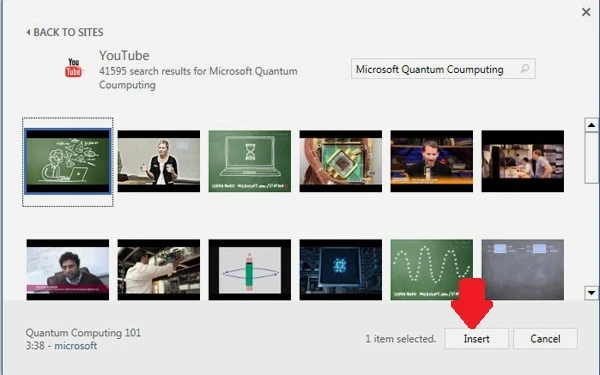This screenshot has width=600, height=375.
Task: Select the hourglass laptop video thumbnail
Action: [249, 161]
